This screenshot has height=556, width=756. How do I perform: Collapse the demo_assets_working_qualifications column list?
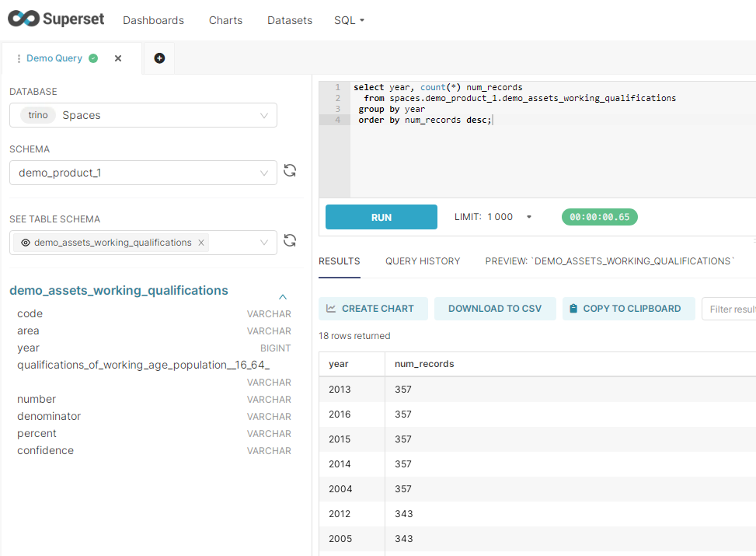pos(283,296)
